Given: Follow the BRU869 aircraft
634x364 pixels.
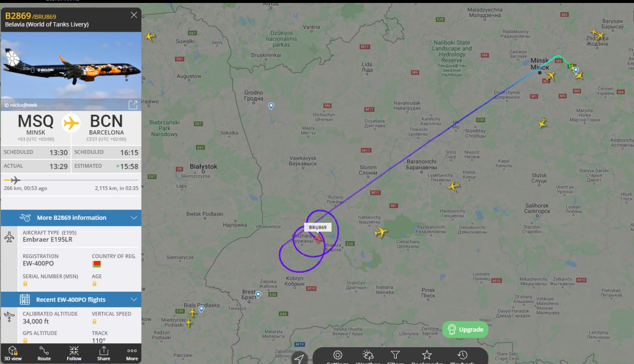Looking at the screenshot, I should (x=74, y=353).
